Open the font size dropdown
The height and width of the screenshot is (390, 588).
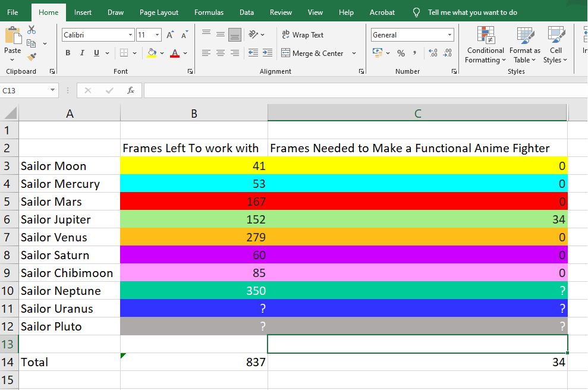pyautogui.click(x=157, y=35)
